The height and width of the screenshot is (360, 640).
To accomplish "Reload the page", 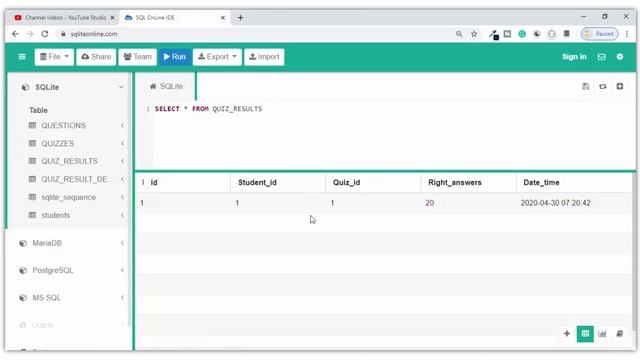I will click(x=44, y=34).
